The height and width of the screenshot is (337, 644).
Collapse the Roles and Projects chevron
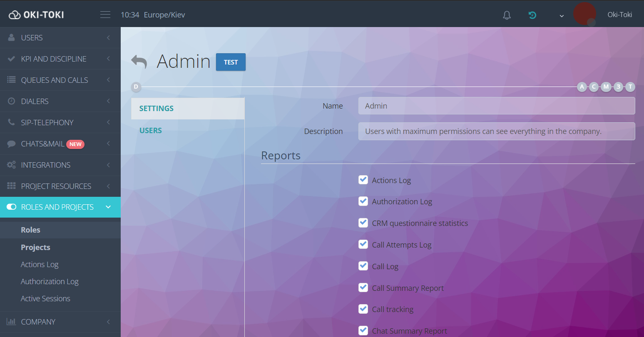pos(108,207)
